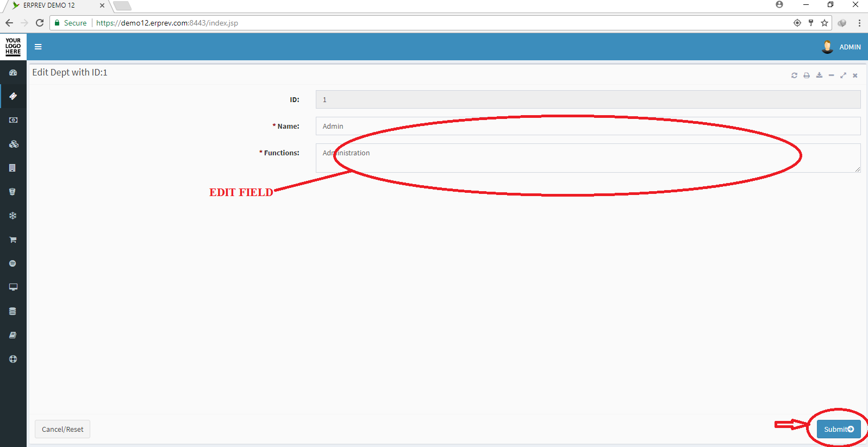
Task: Open the desktop monitor icon in sidebar
Action: (13, 287)
